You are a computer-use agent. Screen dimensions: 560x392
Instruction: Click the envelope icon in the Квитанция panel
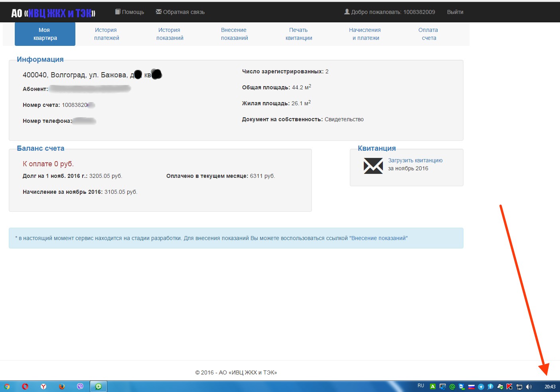(373, 165)
